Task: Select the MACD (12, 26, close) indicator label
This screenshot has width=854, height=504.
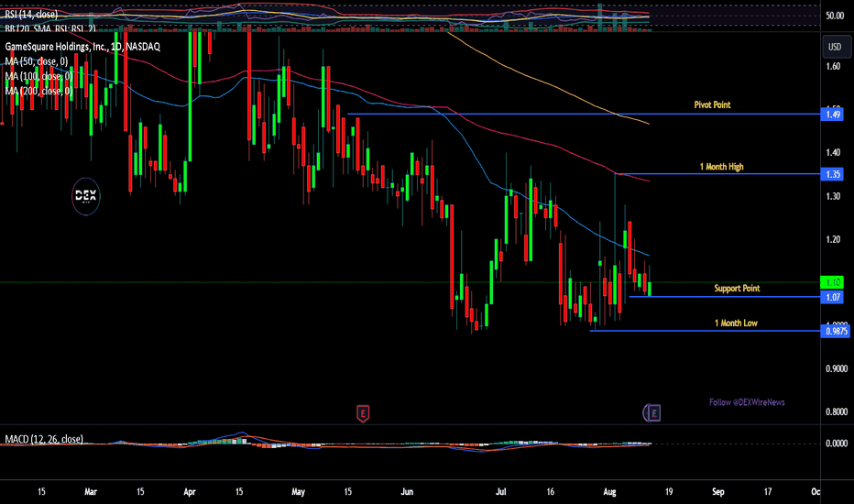Action: pos(44,439)
